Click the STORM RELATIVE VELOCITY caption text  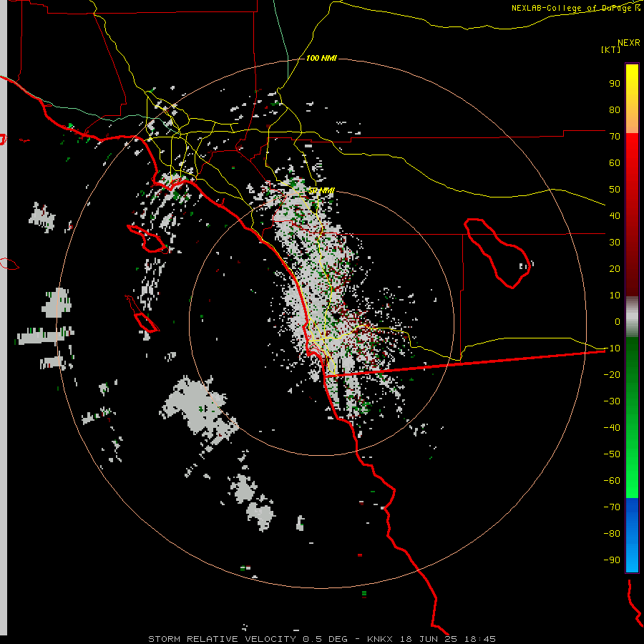point(222,639)
